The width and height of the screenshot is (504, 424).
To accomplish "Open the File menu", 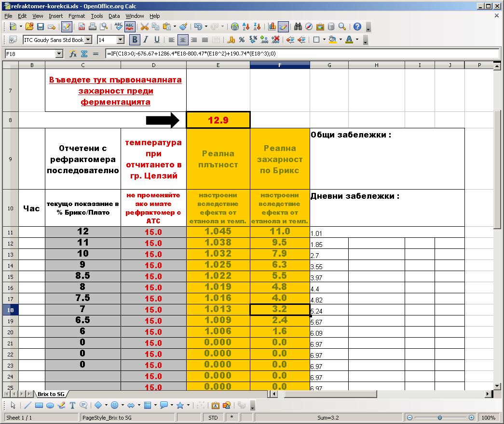I will [8, 16].
